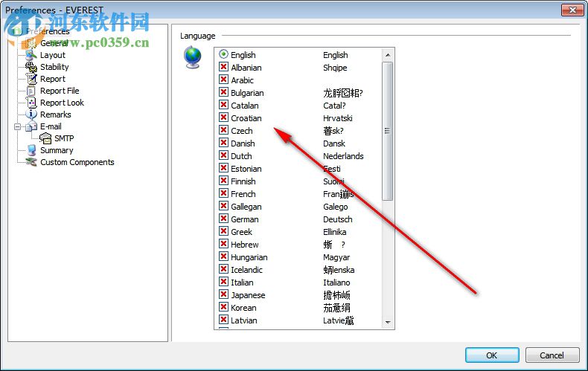The width and height of the screenshot is (588, 371).
Task: Click the Galego native name
Action: click(x=336, y=207)
